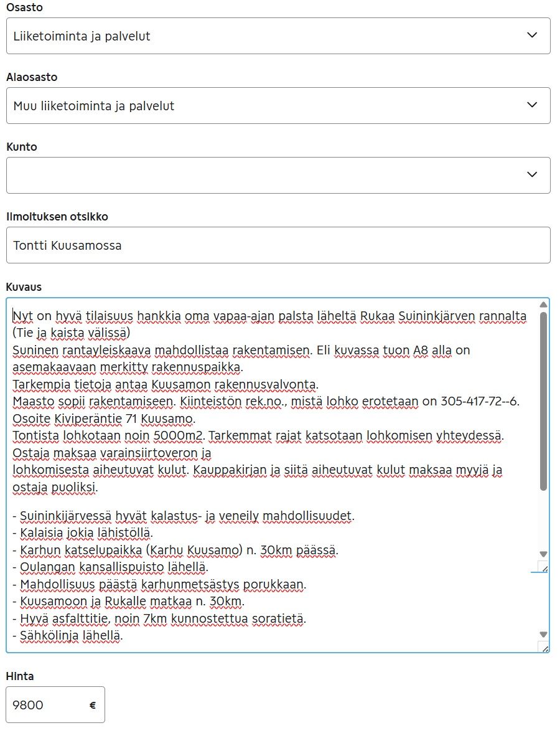Click the Kuvaus label
Viewport: 560px width, 733px height.
(x=23, y=287)
